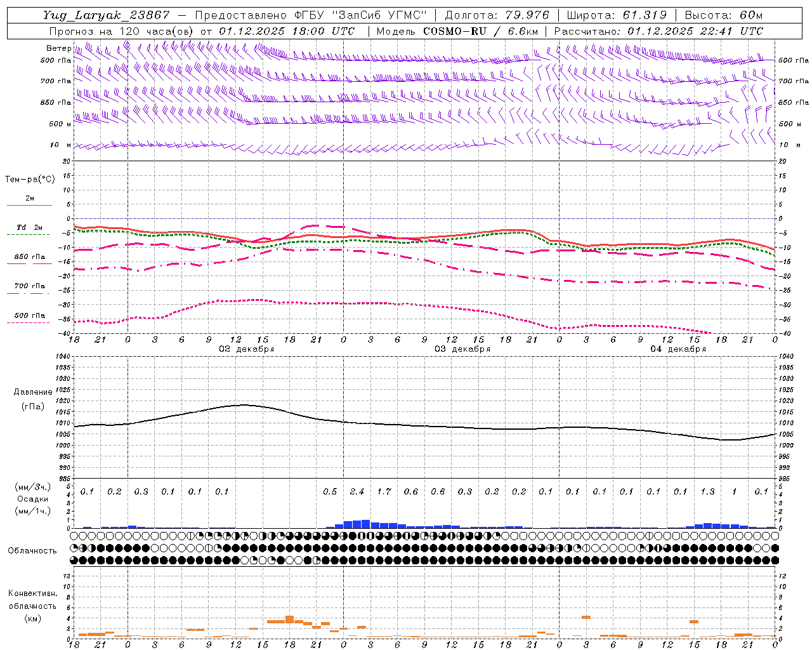This screenshot has width=812, height=650.
Task: Click the '(мм/1ч.)' unit label
Action: [x=33, y=511]
